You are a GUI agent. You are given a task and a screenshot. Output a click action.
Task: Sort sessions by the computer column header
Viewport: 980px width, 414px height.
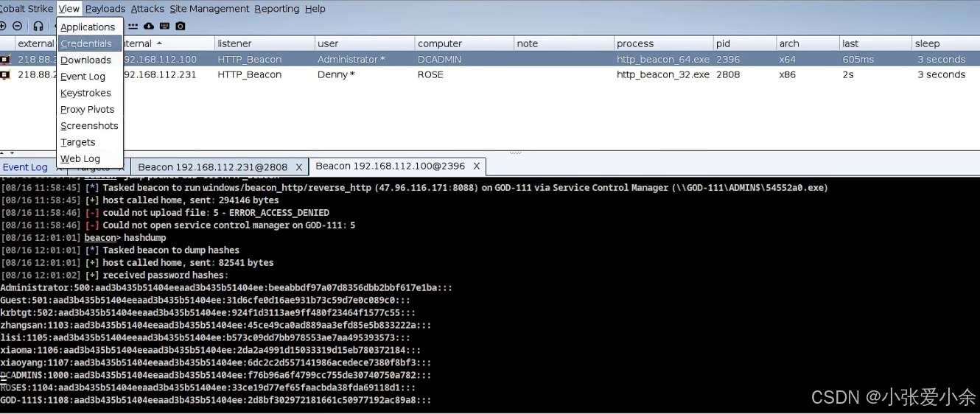[x=463, y=43]
